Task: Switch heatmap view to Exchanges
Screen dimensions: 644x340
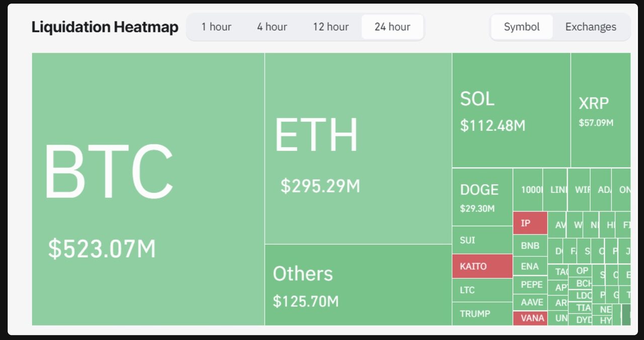Action: tap(590, 27)
